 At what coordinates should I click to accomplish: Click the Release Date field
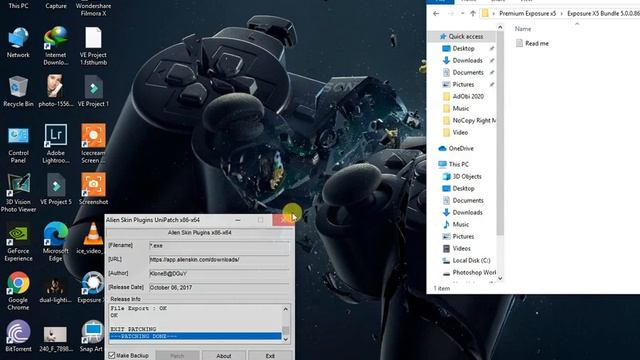(x=220, y=288)
